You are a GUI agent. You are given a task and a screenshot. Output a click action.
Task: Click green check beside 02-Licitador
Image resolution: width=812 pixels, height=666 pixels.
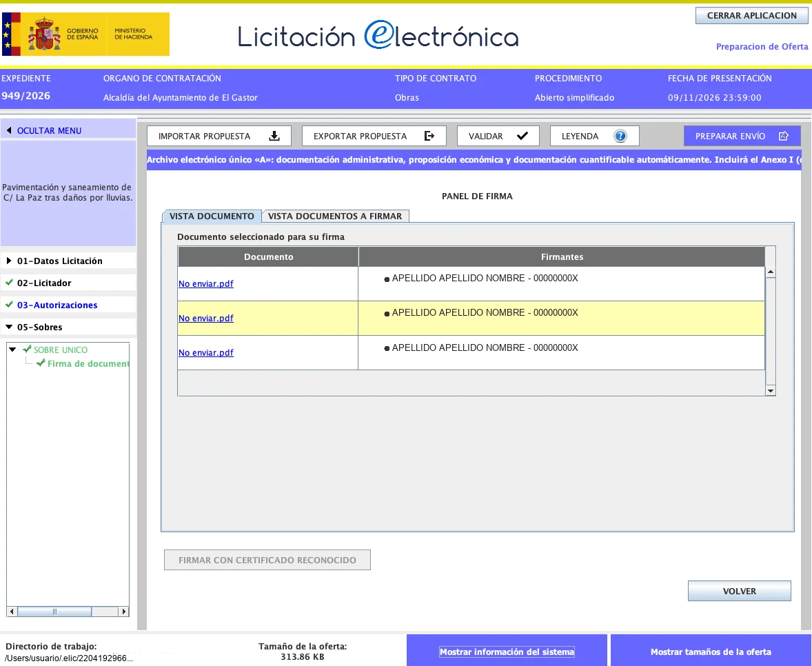tap(9, 283)
